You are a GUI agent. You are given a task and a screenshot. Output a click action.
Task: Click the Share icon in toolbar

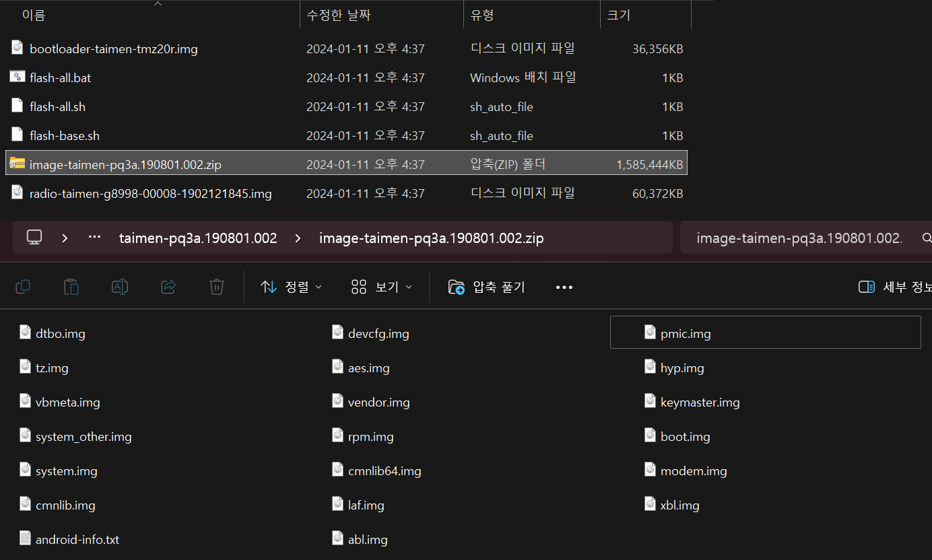[168, 287]
